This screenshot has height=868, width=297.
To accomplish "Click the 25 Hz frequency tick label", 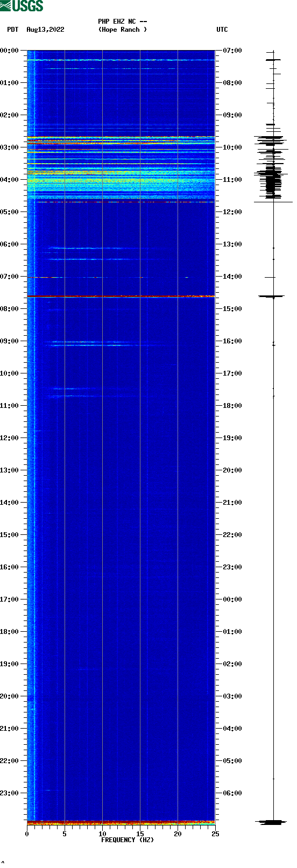I will 215,834.
